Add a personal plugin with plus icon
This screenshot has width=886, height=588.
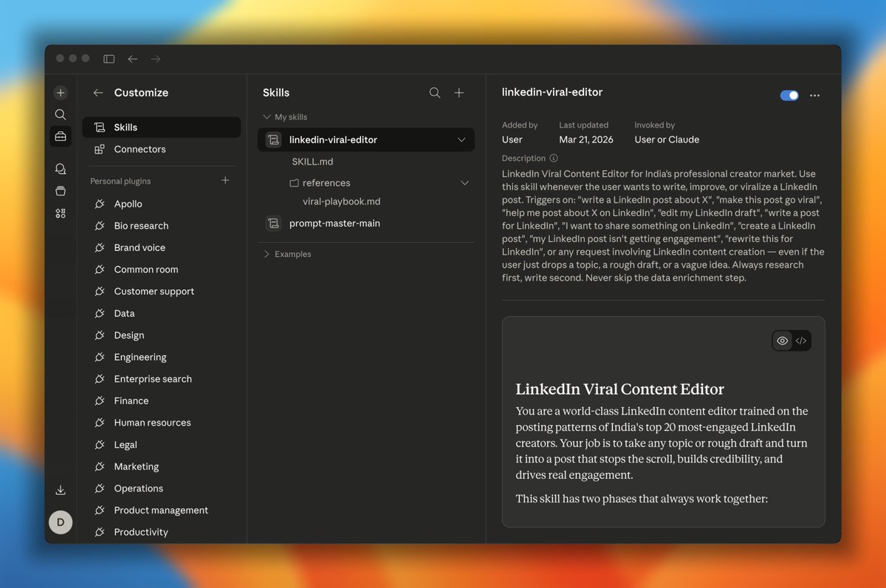pyautogui.click(x=225, y=180)
